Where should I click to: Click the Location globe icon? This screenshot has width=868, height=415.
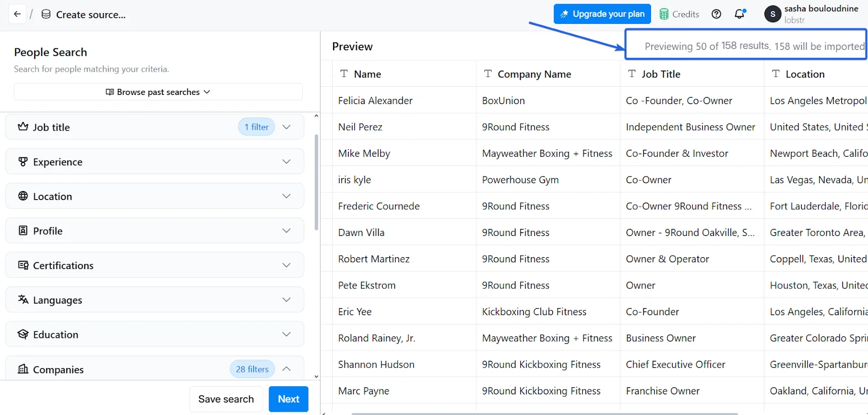(x=23, y=196)
